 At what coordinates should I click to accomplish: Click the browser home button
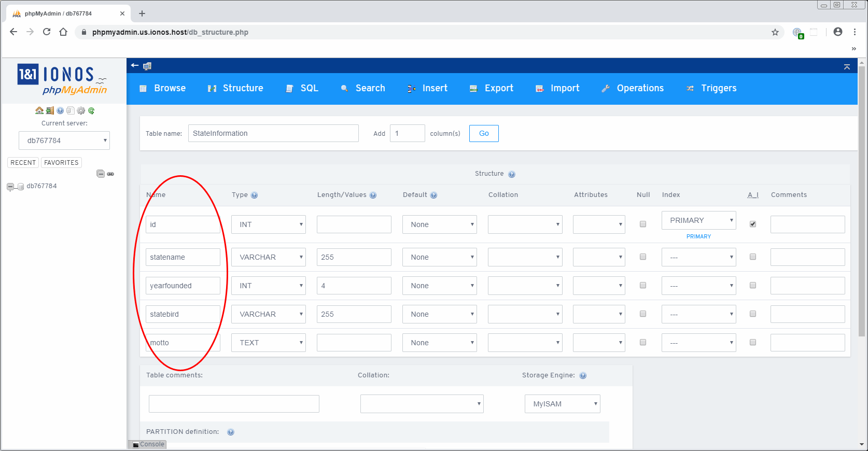pos(63,32)
